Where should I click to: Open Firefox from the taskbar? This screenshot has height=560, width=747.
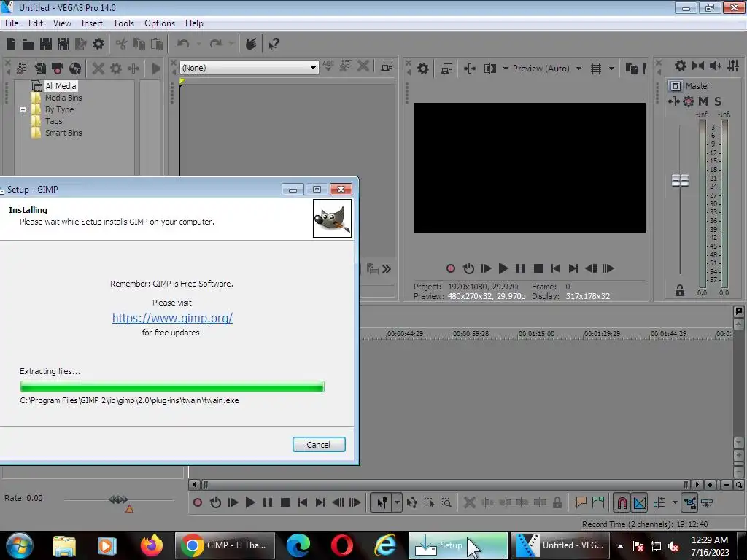152,545
